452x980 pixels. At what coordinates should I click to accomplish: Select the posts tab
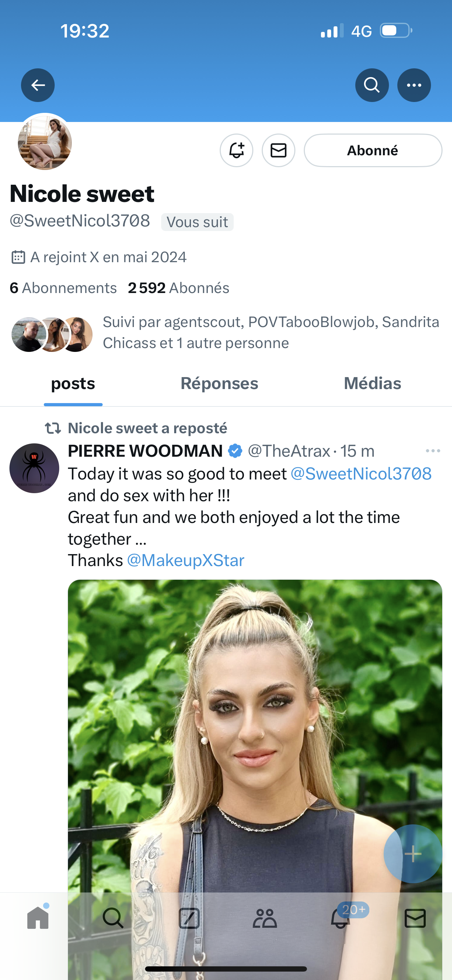click(x=73, y=383)
